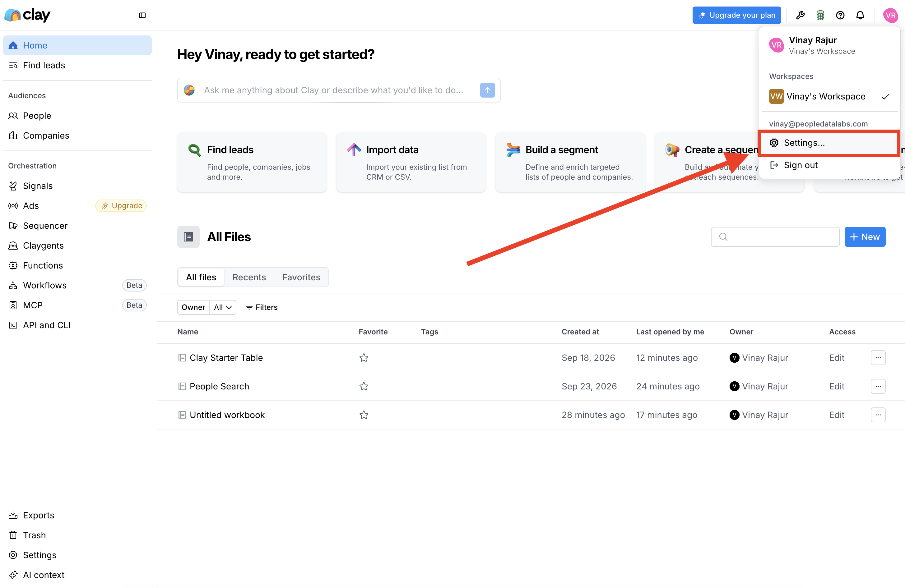
Task: Click the Upgrade badge next to Ads
Action: coord(121,206)
